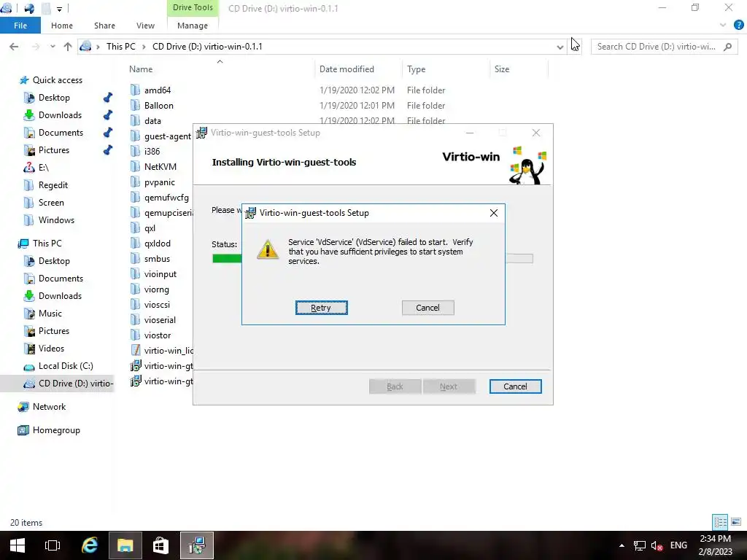Click the search magnifier icon
This screenshot has width=747, height=560.
point(727,46)
